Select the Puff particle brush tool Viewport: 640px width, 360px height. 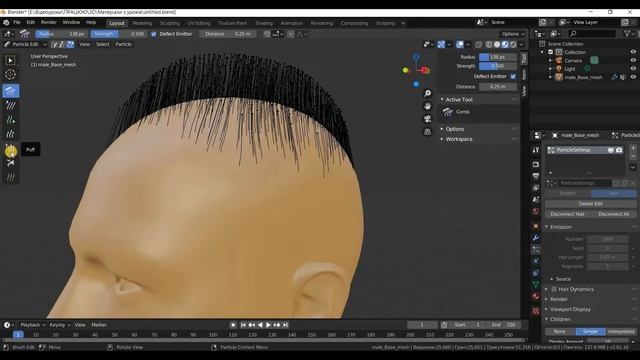11,150
